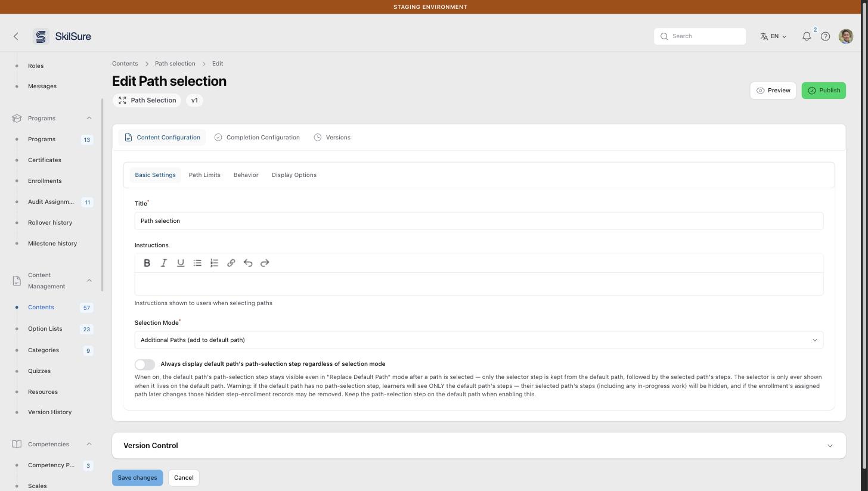This screenshot has width=868, height=491.
Task: Click the Cancel button
Action: [184, 478]
